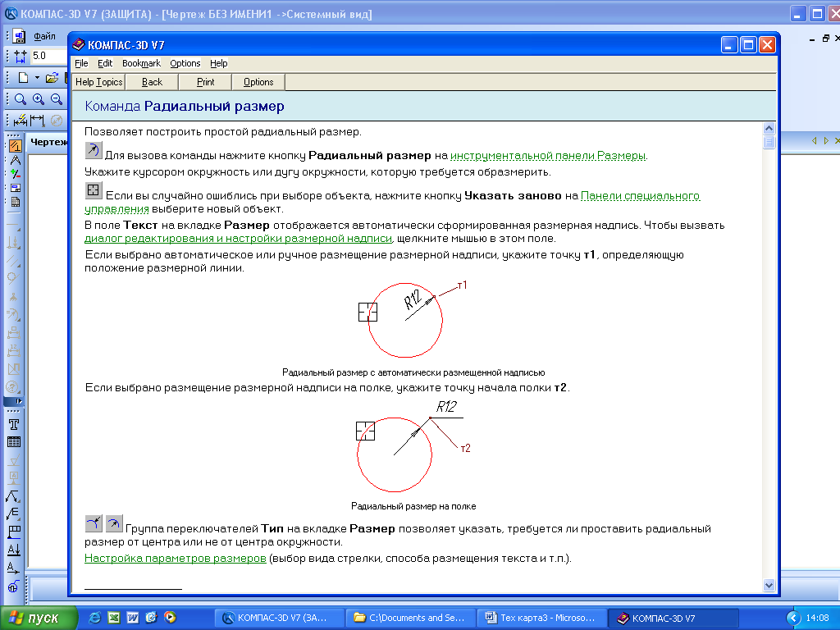Click the Radial dimension icon in help text
This screenshot has width=840, height=630.
[x=94, y=150]
